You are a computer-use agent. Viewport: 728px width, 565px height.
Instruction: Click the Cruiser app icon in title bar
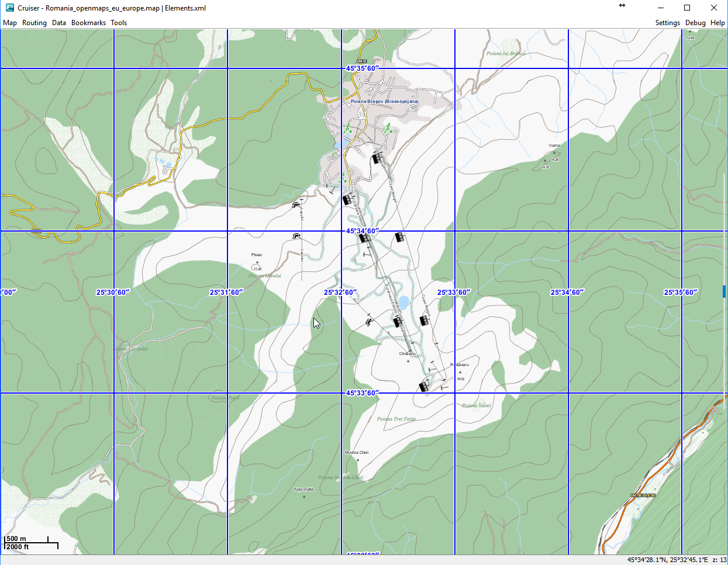(9, 8)
